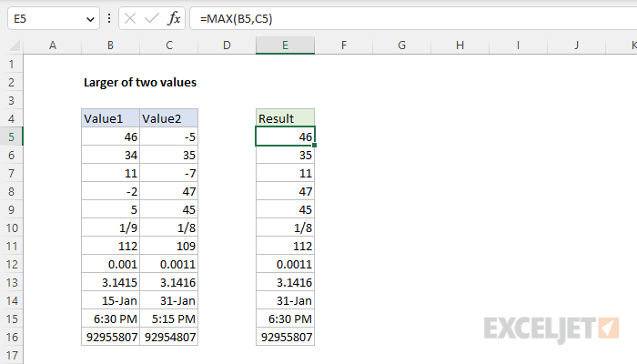Select Result cell E15 showing 6:30 PM
This screenshot has height=364, width=637.
coord(285,318)
